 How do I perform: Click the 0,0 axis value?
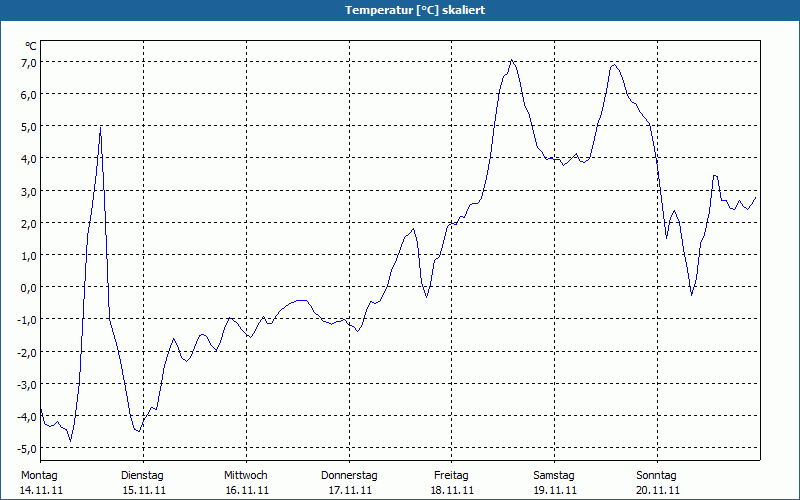pos(29,288)
